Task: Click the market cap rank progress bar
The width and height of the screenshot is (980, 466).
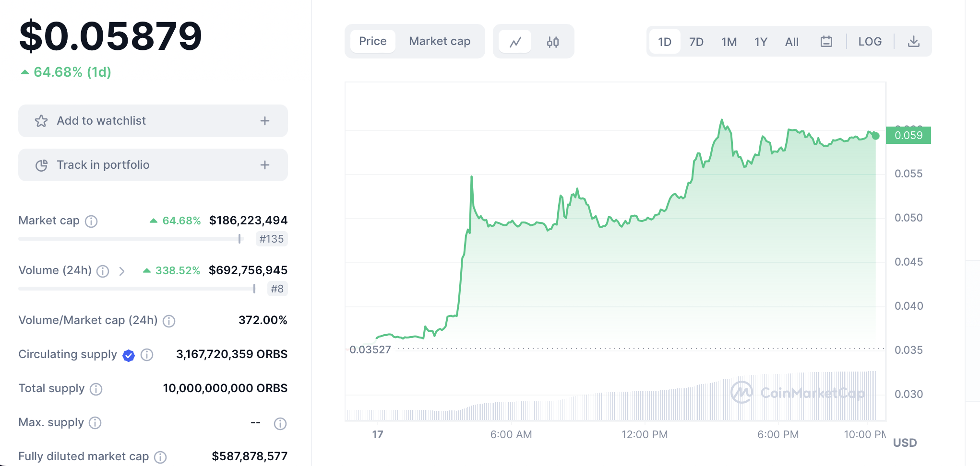Action: tap(131, 239)
